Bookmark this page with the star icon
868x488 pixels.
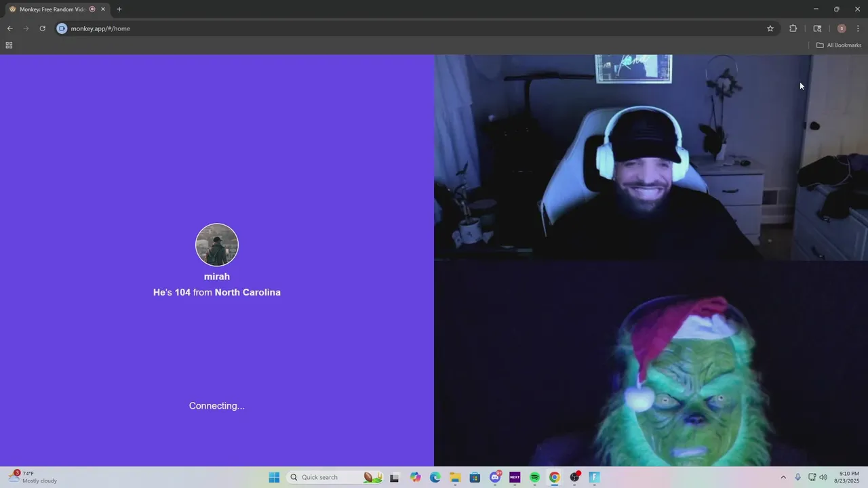coord(770,28)
